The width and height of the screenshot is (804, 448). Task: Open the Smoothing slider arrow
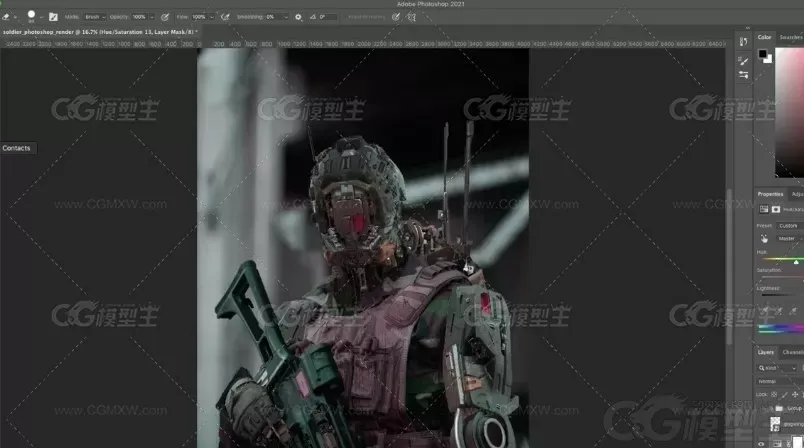(x=286, y=17)
